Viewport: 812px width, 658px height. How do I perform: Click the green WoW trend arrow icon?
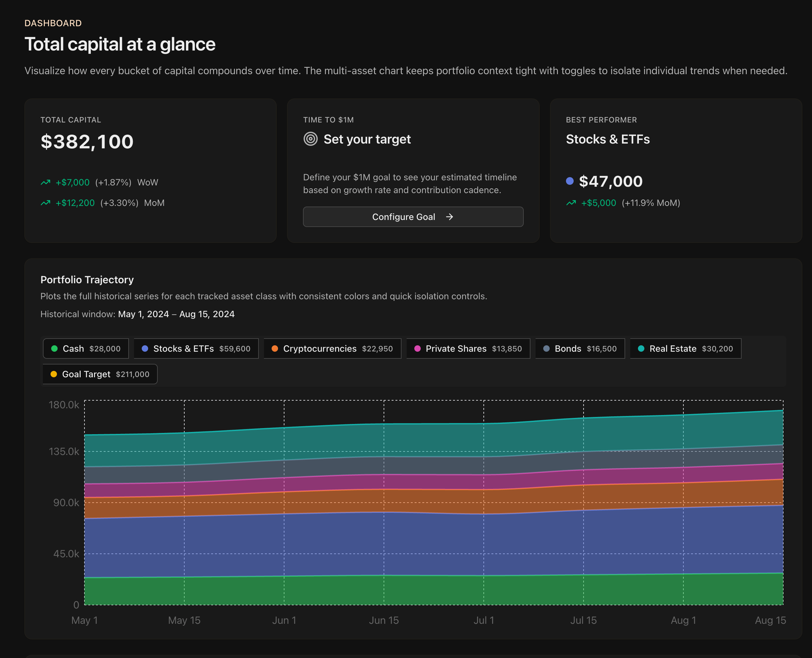[x=45, y=182]
